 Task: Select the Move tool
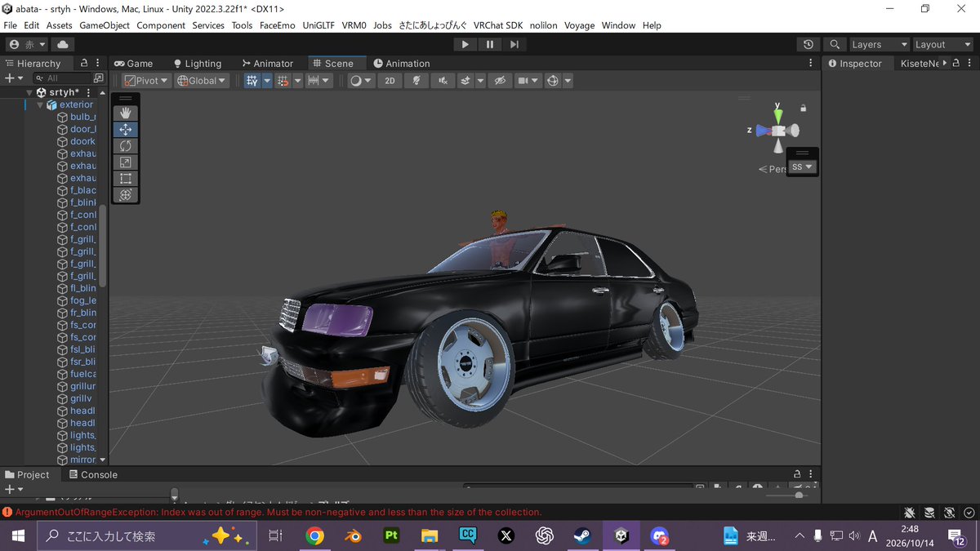click(x=125, y=129)
